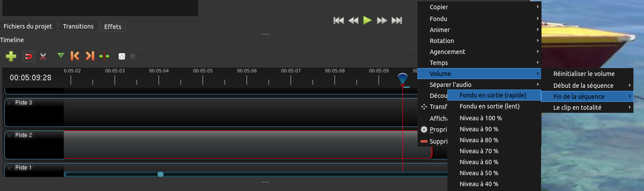This screenshot has height=191, width=644.
Task: Open the Fichiers du projet tab
Action: pyautogui.click(x=28, y=26)
